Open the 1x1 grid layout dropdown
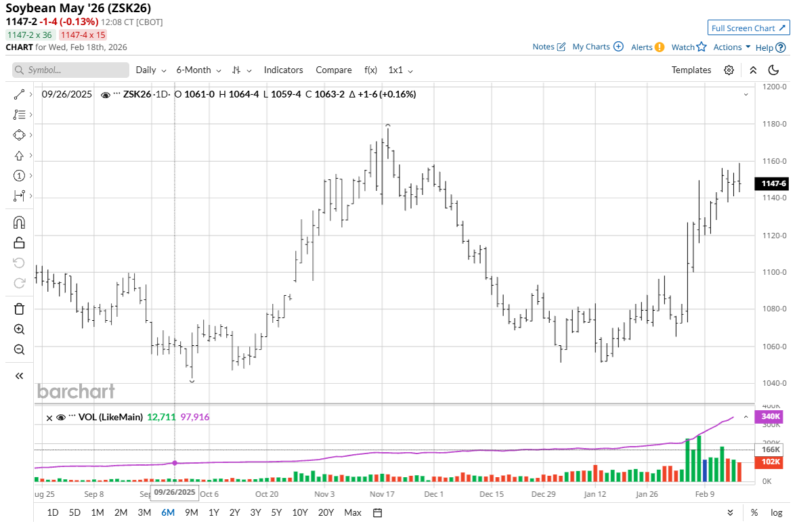797x532 pixels. pos(401,70)
